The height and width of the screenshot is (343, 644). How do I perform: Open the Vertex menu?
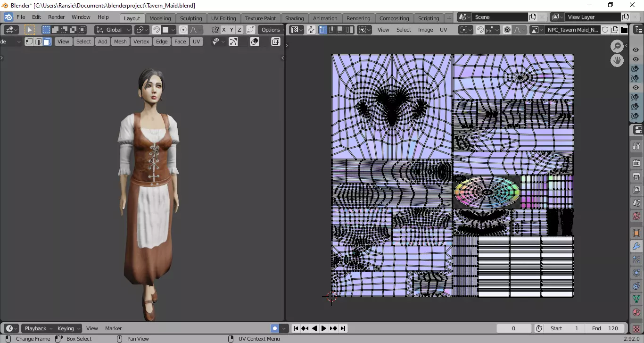pos(141,42)
